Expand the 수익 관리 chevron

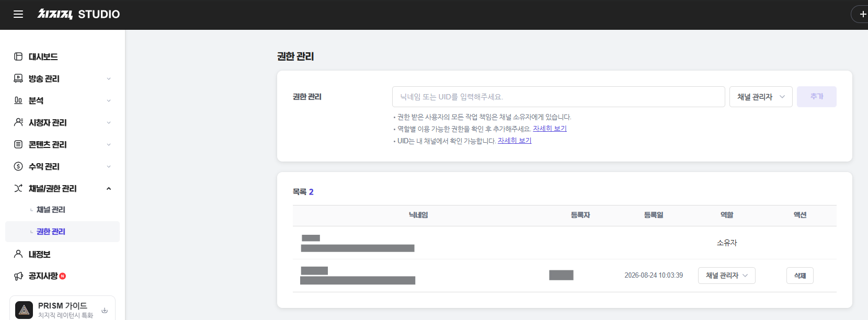(x=109, y=166)
